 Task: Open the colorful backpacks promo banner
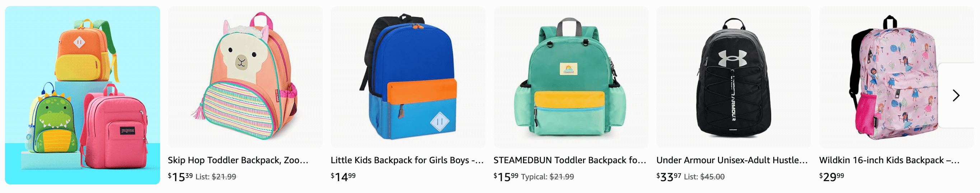coord(83,95)
